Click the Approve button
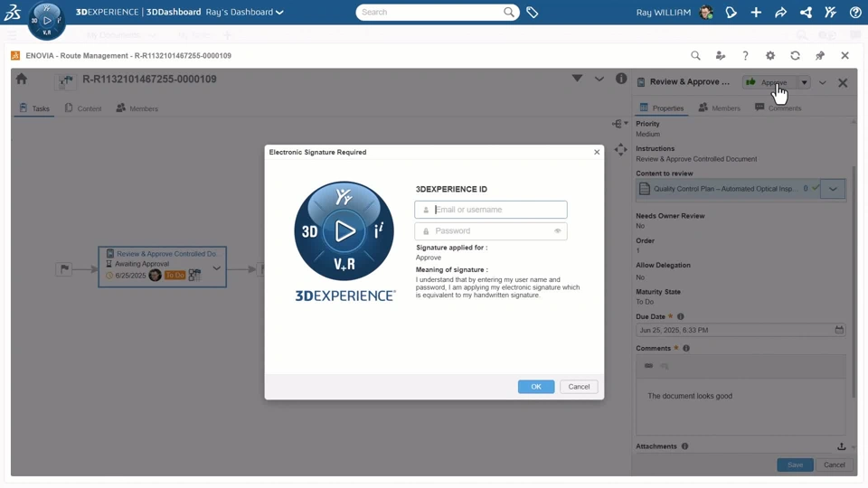The height and width of the screenshot is (488, 868). pos(769,82)
